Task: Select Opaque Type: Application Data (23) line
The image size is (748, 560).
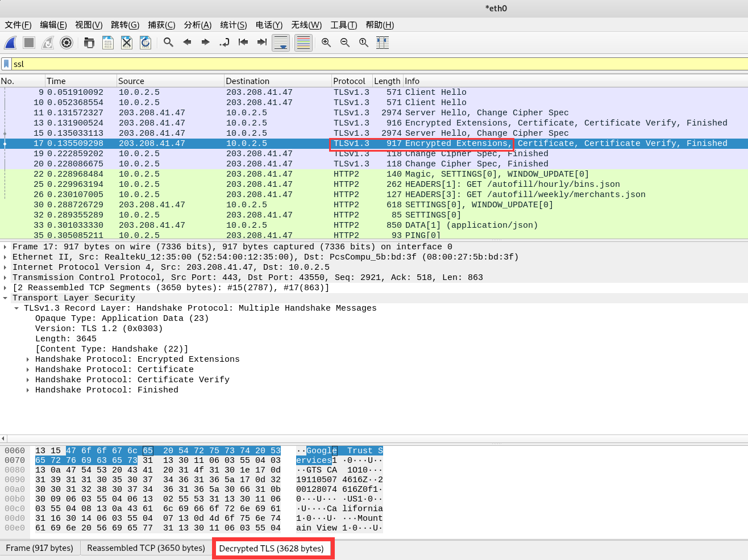Action: click(122, 319)
